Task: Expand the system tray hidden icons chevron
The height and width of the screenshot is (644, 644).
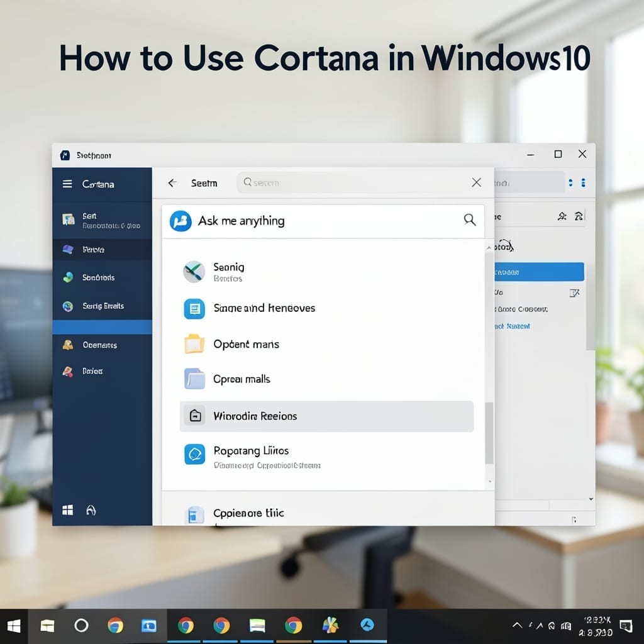Action: pos(518,626)
